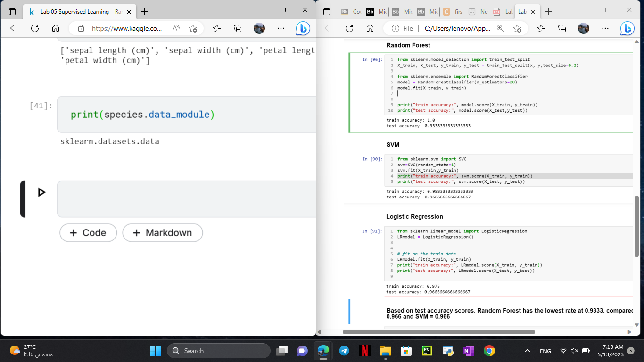Open PyCharm from the taskbar
This screenshot has height=362, width=644.
427,351
